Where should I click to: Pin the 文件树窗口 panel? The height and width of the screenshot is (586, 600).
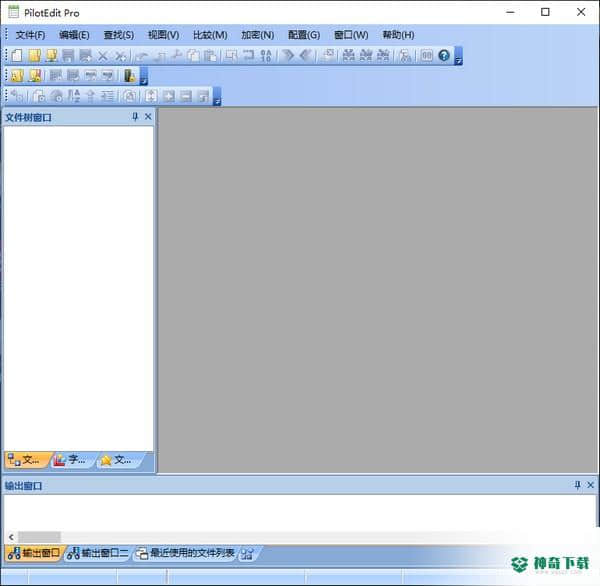pyautogui.click(x=135, y=117)
